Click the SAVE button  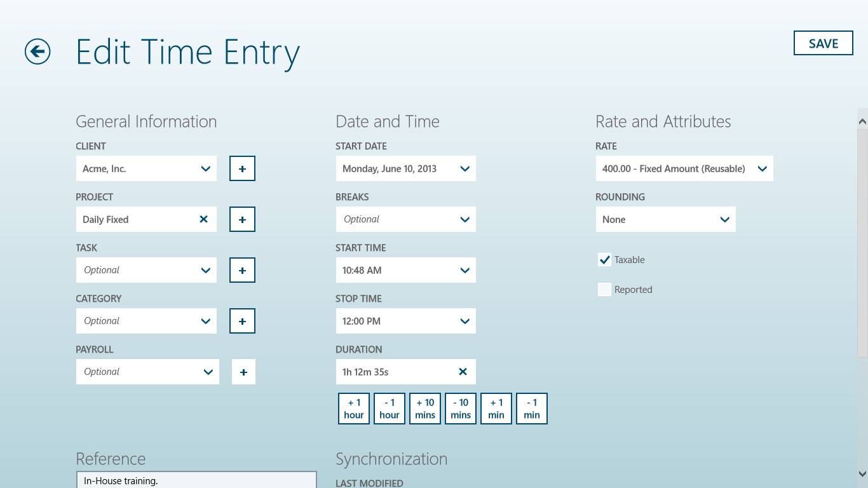tap(823, 43)
